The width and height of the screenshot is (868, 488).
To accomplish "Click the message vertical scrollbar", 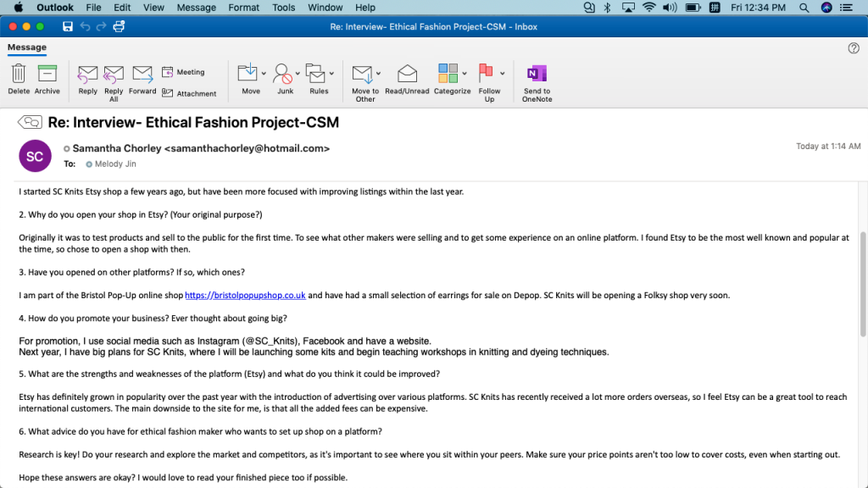I will 862,285.
